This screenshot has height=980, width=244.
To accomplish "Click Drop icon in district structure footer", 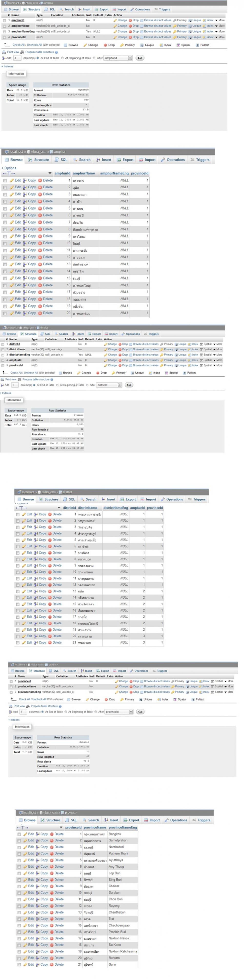I will click(x=98, y=373).
